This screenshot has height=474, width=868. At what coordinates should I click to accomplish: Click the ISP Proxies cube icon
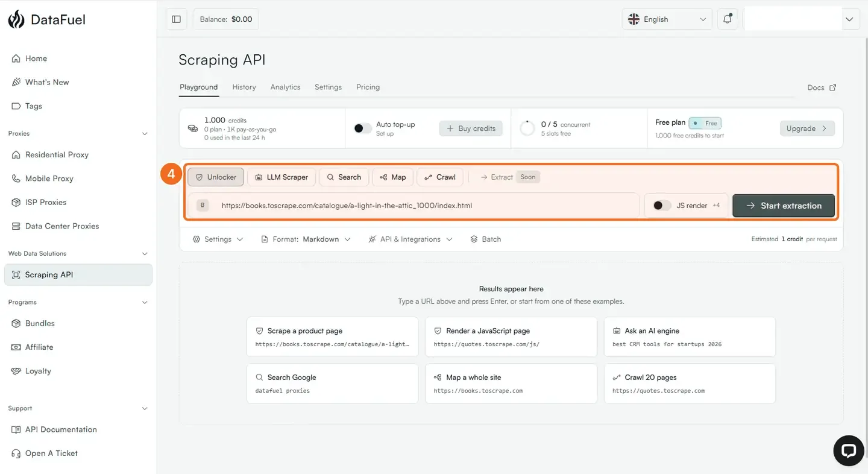[x=16, y=202]
